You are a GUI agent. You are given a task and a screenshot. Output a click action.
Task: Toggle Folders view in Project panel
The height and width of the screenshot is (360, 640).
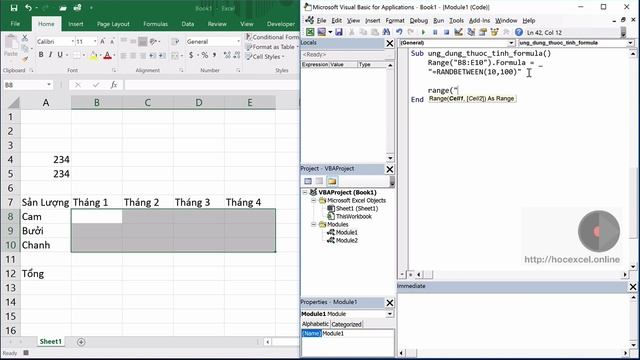point(332,181)
